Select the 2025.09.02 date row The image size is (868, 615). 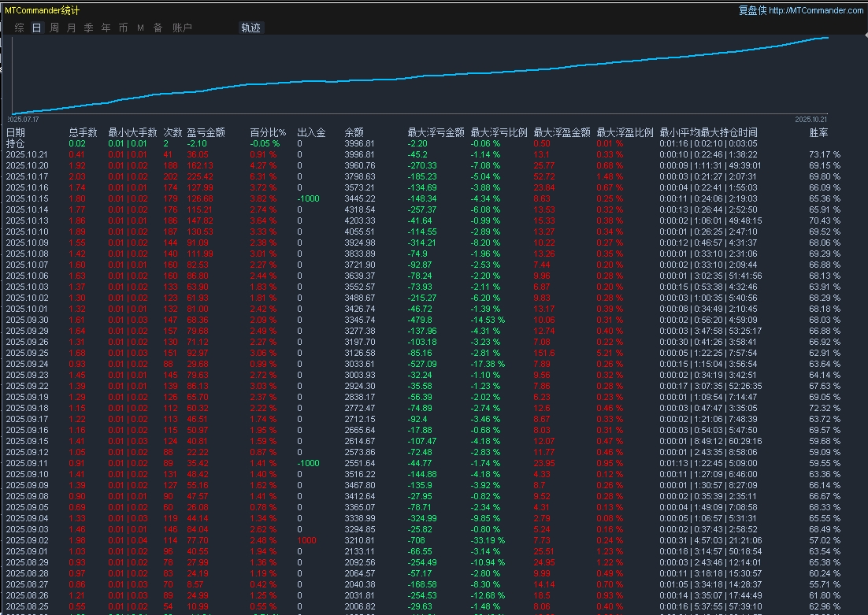point(28,541)
